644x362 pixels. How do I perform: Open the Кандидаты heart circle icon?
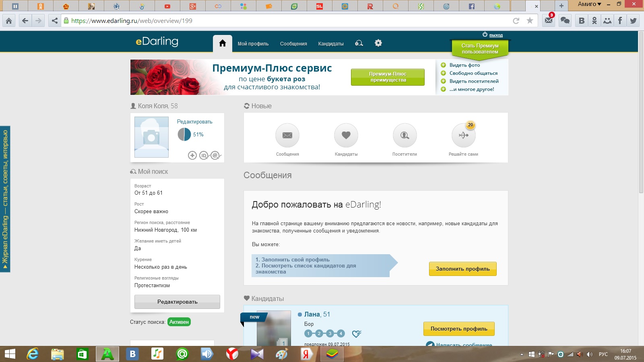(x=346, y=135)
